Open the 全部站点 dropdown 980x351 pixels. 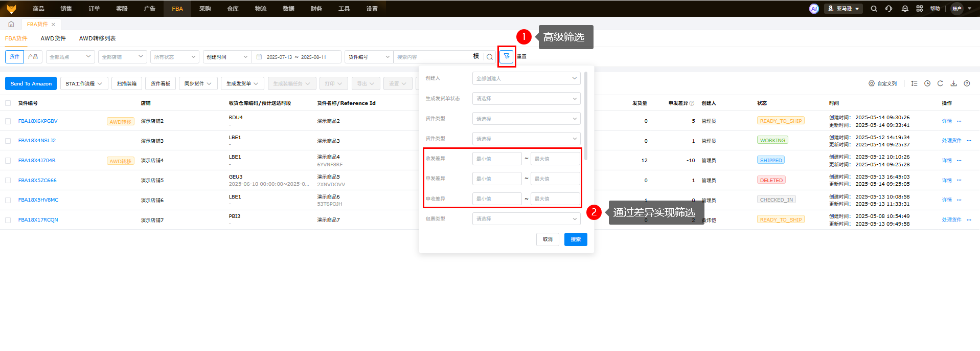click(x=71, y=57)
